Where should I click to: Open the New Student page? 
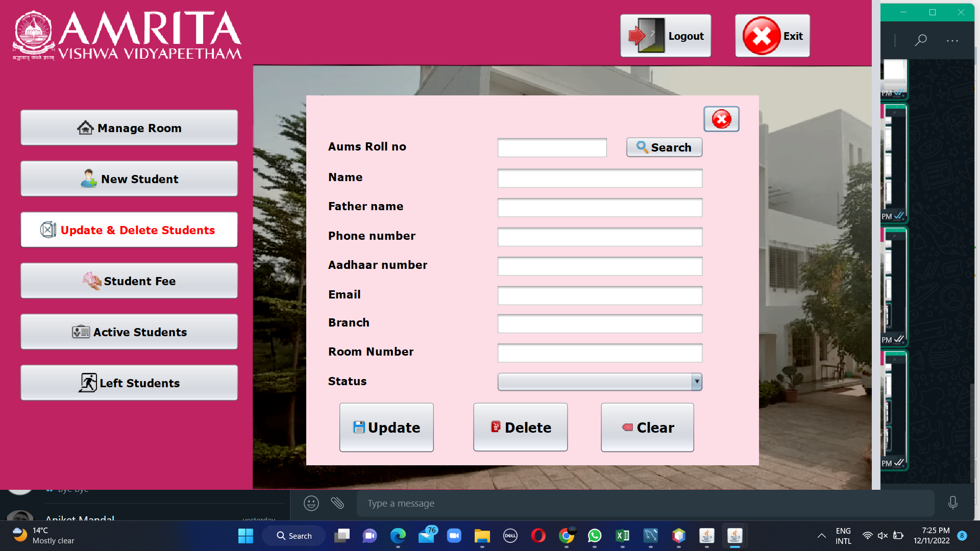tap(129, 179)
